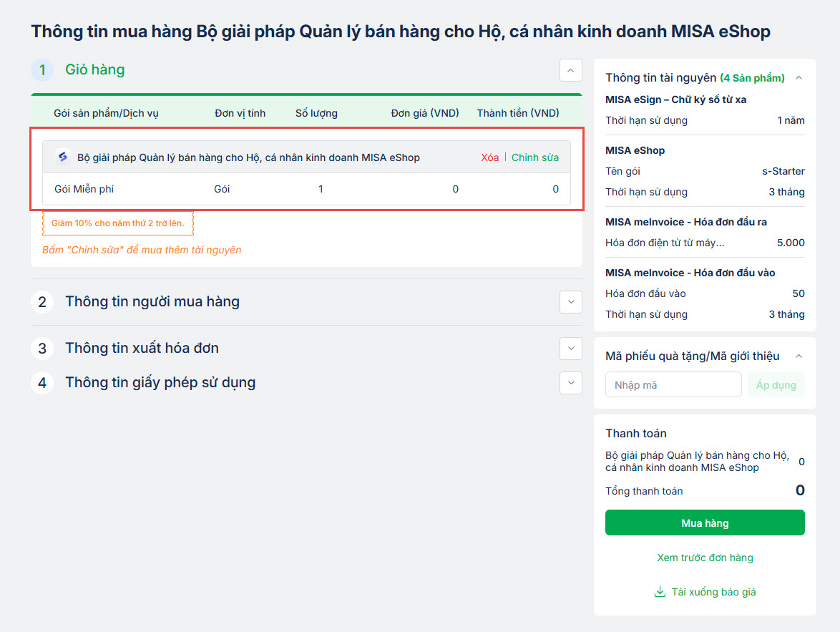Viewport: 840px width, 632px height.
Task: Collapse Thông tin tài nguyên panel chevron
Action: (x=799, y=78)
